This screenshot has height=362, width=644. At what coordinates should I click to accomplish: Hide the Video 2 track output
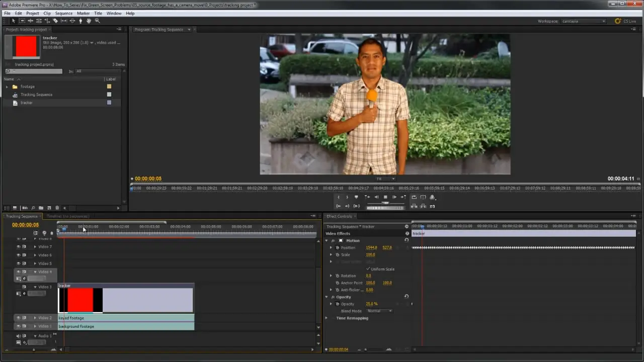[19, 318]
